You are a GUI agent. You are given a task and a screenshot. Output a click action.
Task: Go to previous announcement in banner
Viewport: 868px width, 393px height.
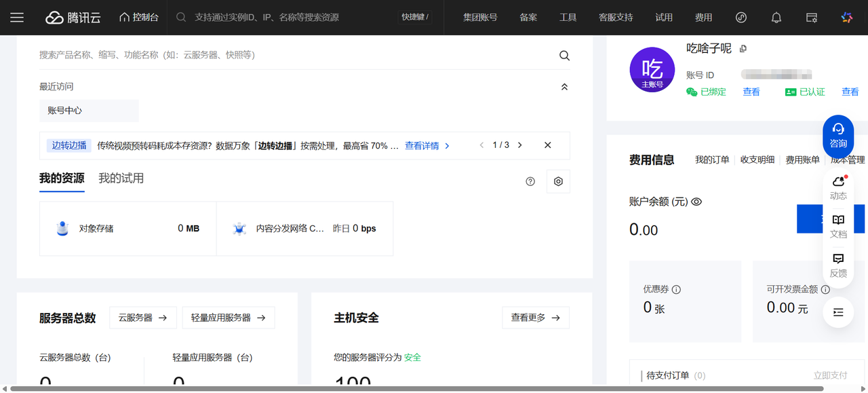(x=482, y=145)
